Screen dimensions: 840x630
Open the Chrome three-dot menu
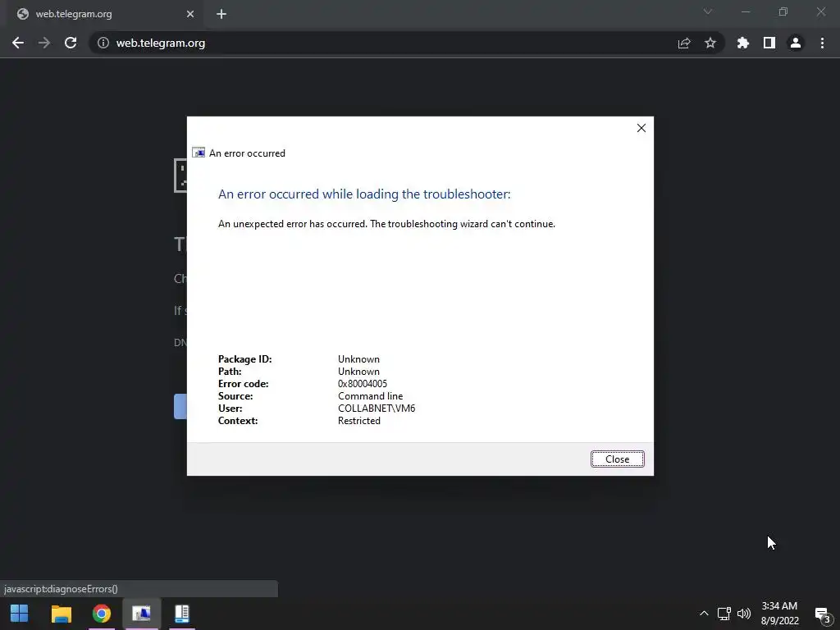coord(822,43)
